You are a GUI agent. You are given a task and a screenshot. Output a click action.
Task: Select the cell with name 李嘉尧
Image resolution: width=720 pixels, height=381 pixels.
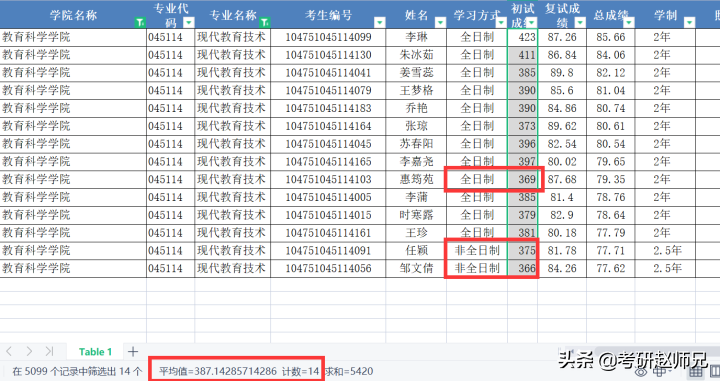(x=416, y=162)
